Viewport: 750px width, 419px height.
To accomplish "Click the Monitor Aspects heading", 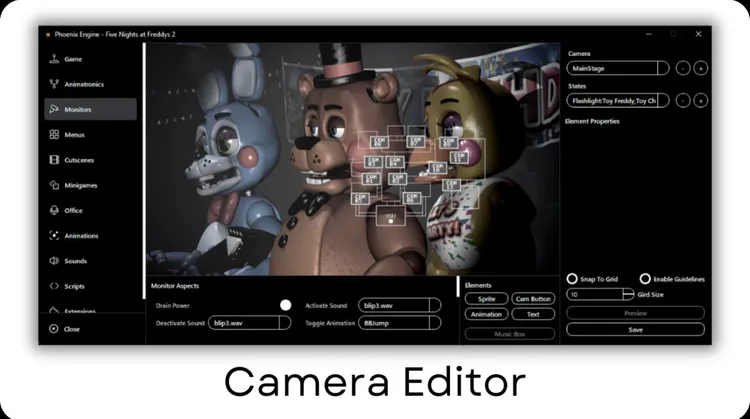I will tap(175, 286).
